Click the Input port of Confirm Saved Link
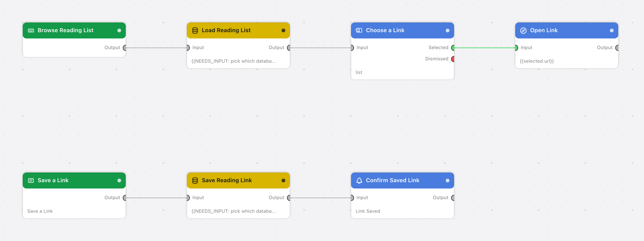The height and width of the screenshot is (241, 644). 352,198
